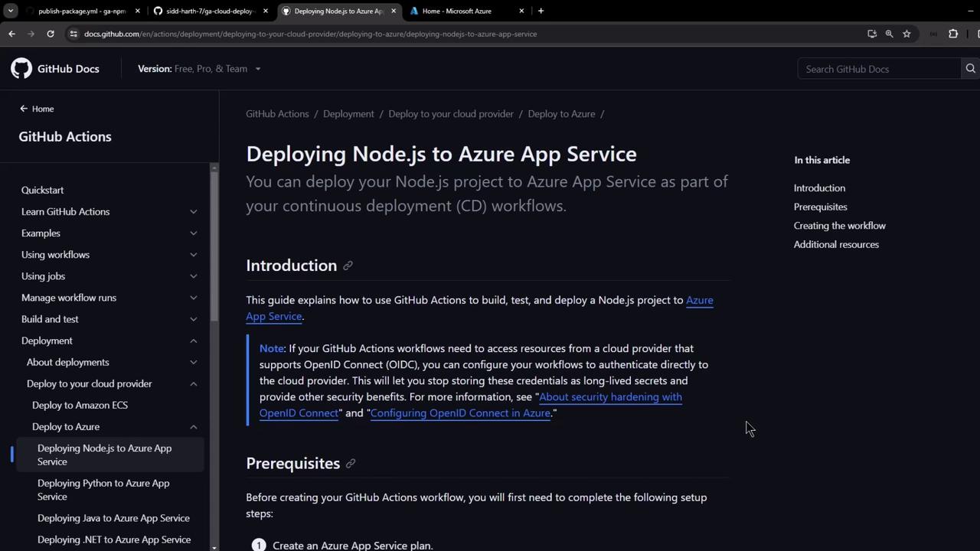980x551 pixels.
Task: Click the search magnifier button
Action: pos(970,69)
